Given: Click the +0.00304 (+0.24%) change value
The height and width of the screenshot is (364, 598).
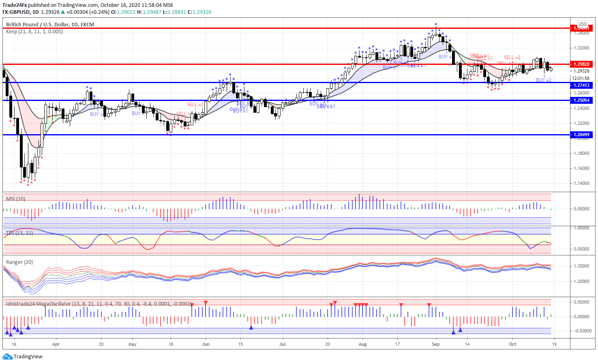Looking at the screenshot, I should [x=88, y=12].
